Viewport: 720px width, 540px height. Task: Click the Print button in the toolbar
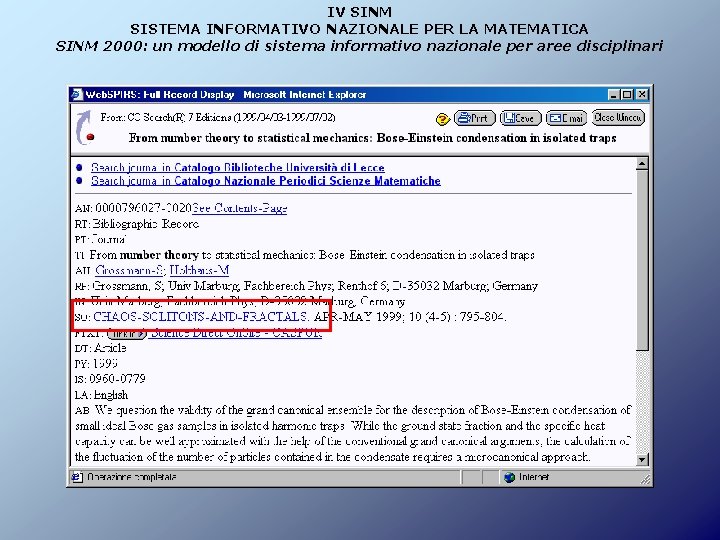(x=475, y=118)
